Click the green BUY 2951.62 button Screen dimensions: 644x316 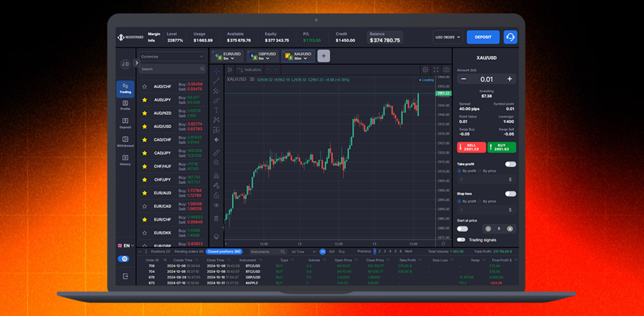click(502, 147)
